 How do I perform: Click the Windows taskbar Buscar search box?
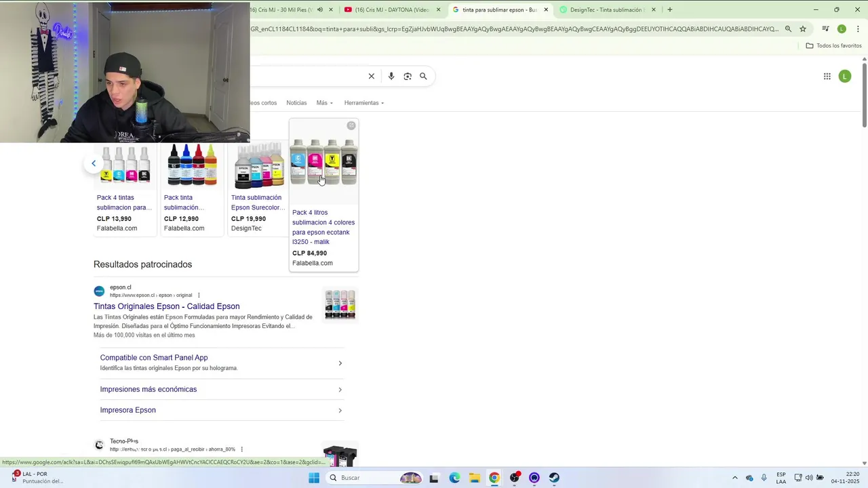tap(373, 478)
